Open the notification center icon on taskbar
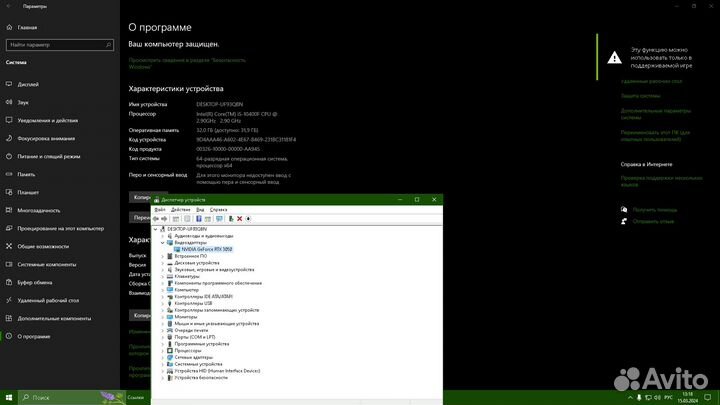The image size is (720, 405). click(708, 398)
